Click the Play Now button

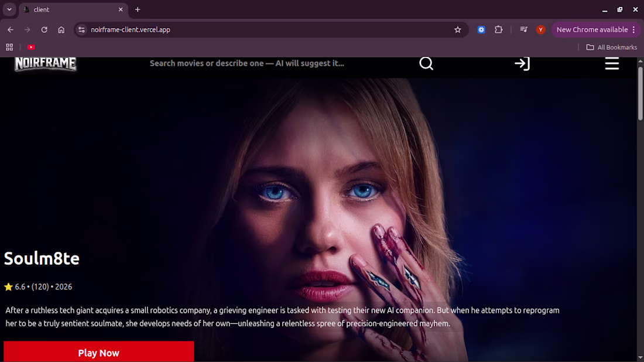point(98,351)
